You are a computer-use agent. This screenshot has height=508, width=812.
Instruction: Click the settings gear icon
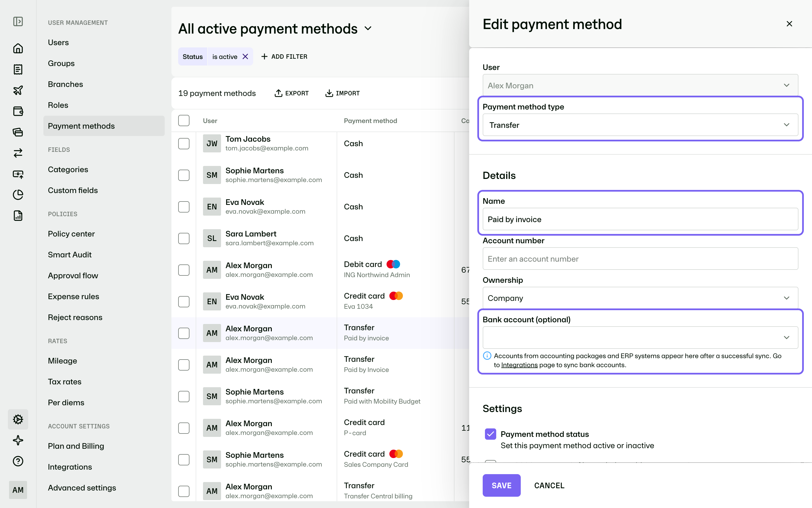[x=18, y=419]
